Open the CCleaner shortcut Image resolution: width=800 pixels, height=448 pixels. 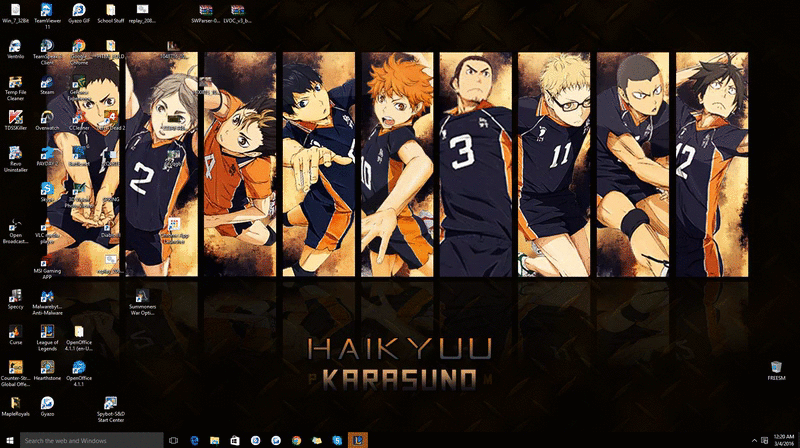(79, 121)
